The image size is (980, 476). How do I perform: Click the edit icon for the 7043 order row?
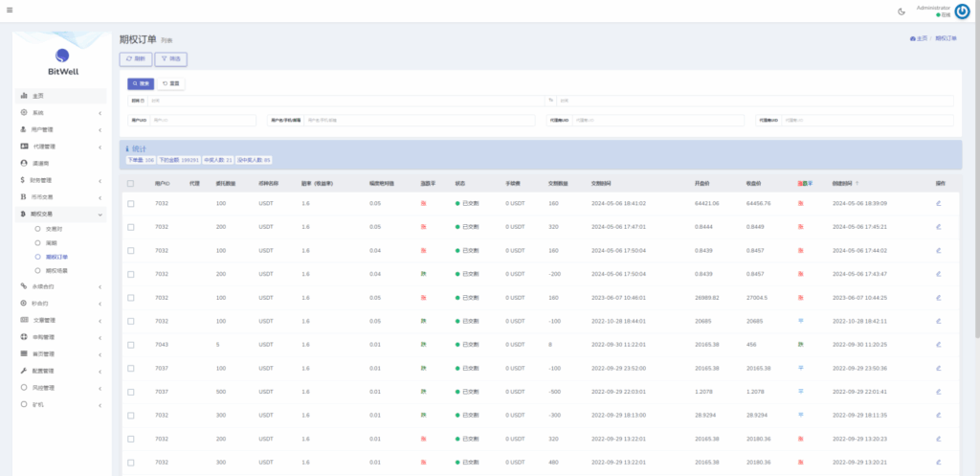pyautogui.click(x=938, y=344)
